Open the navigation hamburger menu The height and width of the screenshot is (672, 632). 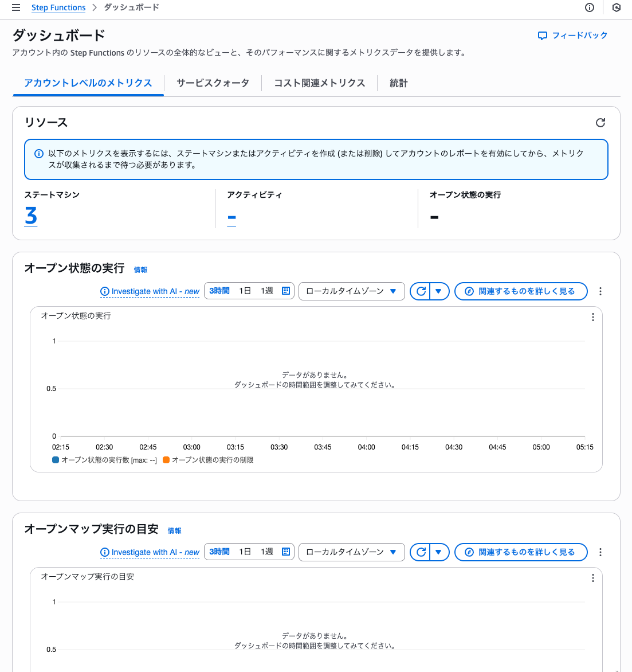point(15,7)
